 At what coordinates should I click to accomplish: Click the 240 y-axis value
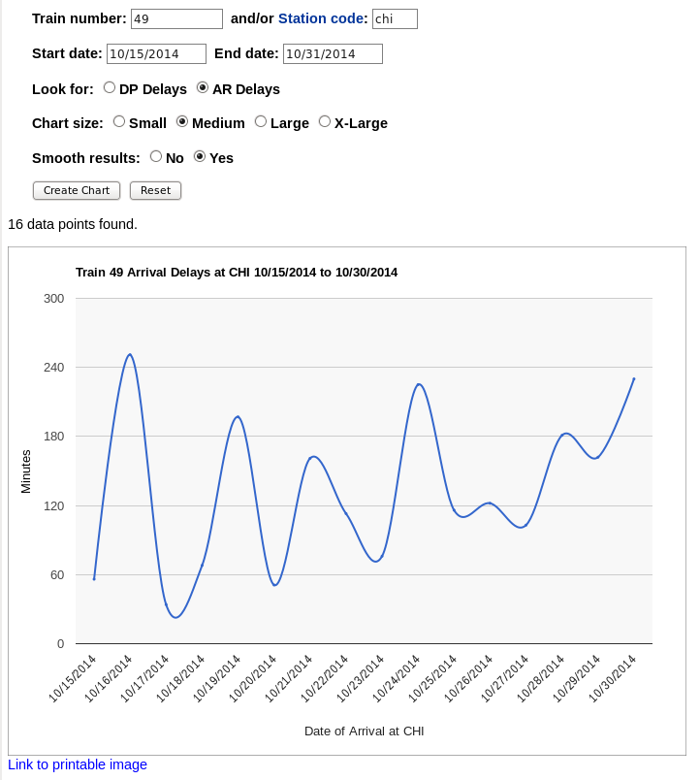point(53,367)
